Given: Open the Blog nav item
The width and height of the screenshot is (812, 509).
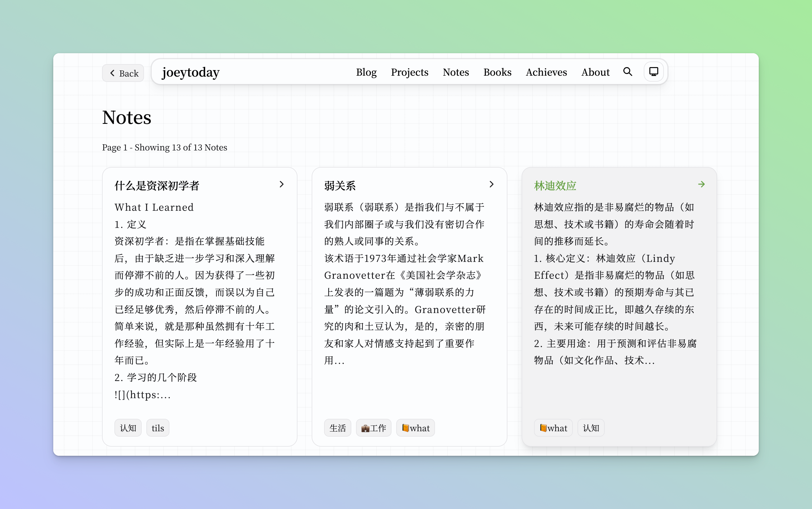Looking at the screenshot, I should pyautogui.click(x=366, y=72).
